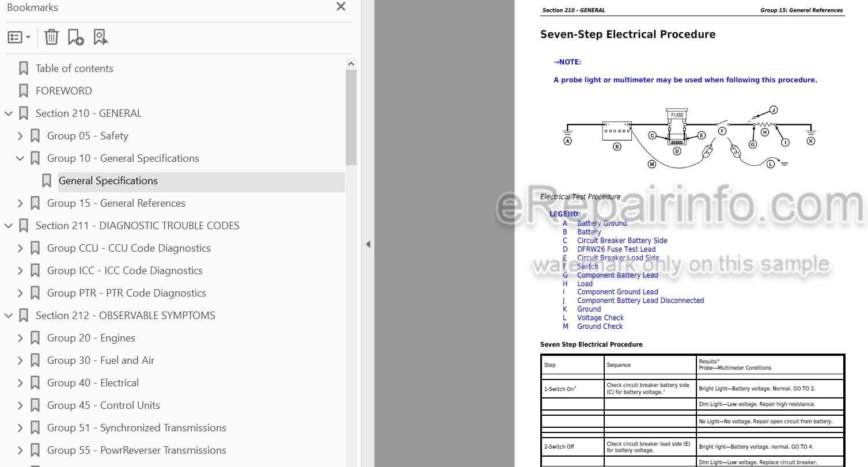Image resolution: width=868 pixels, height=467 pixels.
Task: Select Group 51 - Synchronized Transmissions bookmark
Action: [137, 428]
